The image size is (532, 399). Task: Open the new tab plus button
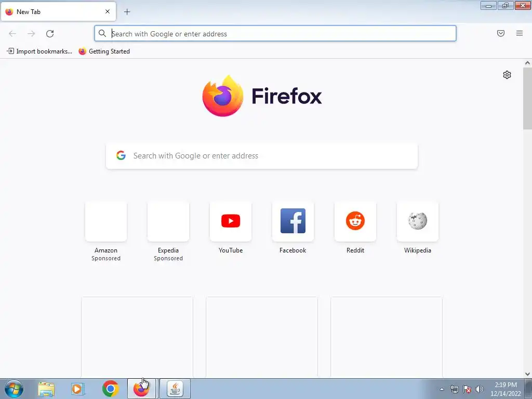click(x=127, y=12)
